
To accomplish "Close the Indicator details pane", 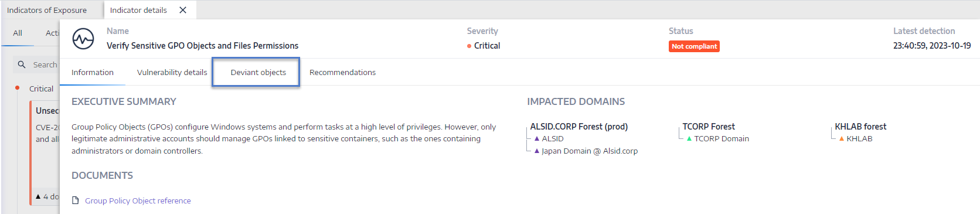I will 183,10.
